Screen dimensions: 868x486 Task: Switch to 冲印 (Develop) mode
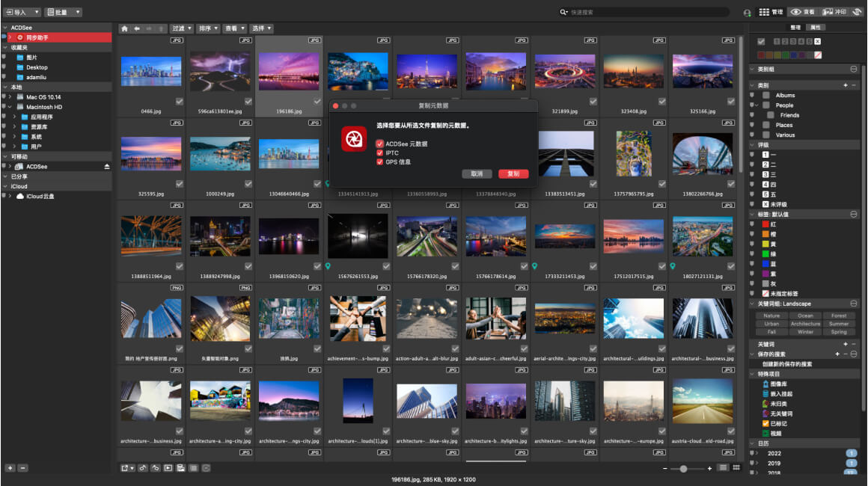[835, 12]
